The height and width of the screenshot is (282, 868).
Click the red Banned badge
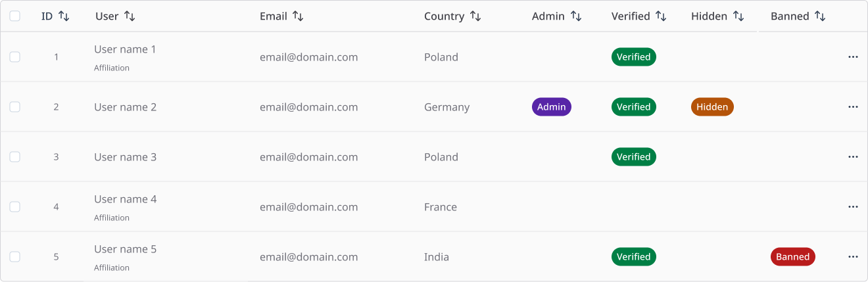(793, 257)
